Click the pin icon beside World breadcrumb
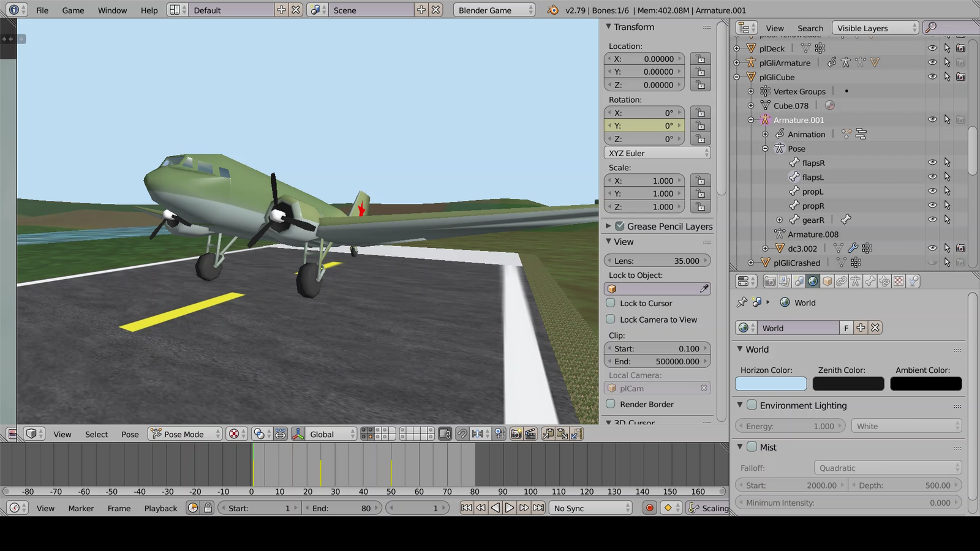The height and width of the screenshot is (551, 980). 742,302
